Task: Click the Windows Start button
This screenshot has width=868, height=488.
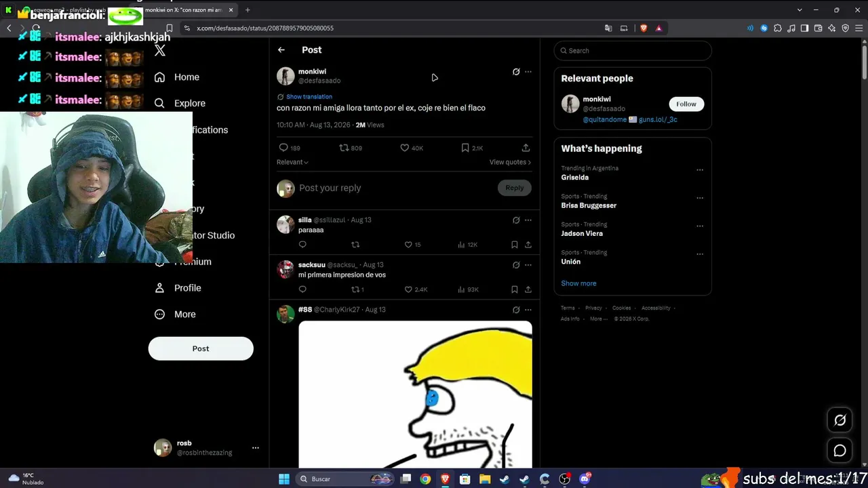Action: (x=284, y=479)
